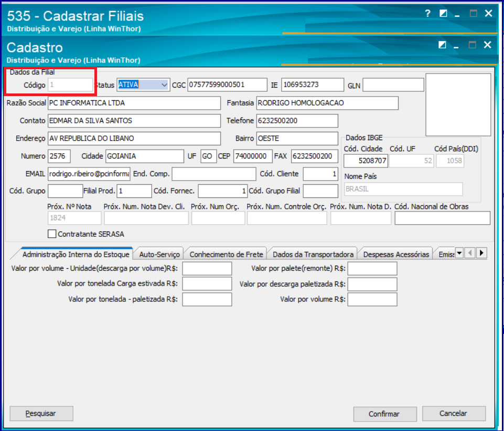The image size is (504, 431).
Task: Click the Cód. Grupo field
Action: [65, 191]
